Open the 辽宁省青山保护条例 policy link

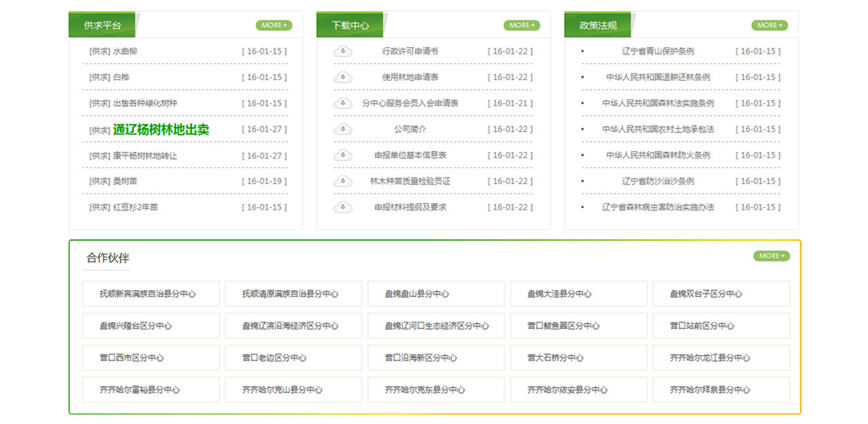click(657, 52)
